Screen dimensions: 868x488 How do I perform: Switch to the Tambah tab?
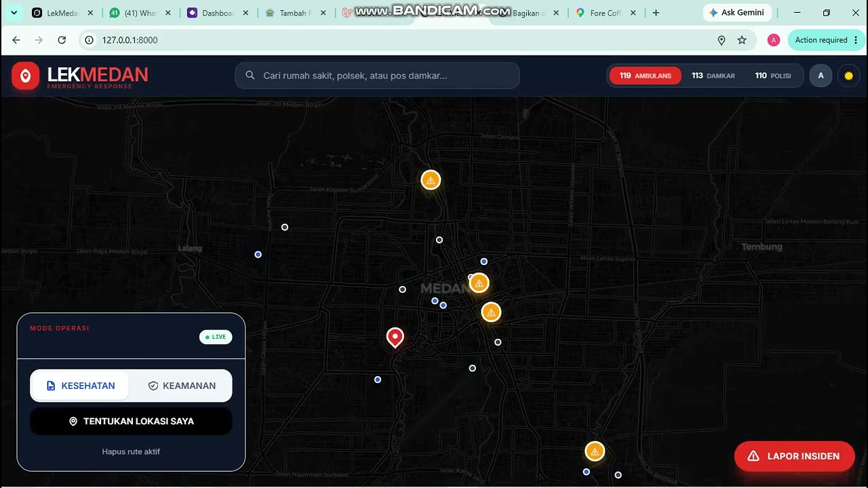296,13
